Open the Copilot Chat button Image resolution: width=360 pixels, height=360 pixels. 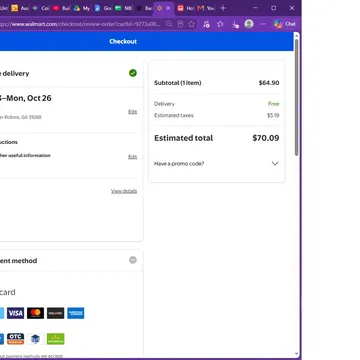pos(285,24)
